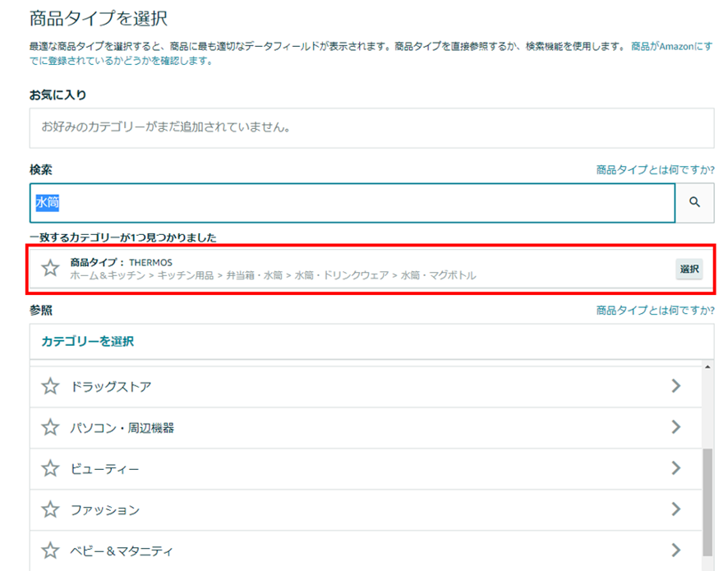Focus the search field containing 水筒
The height and width of the screenshot is (571, 728).
point(352,203)
